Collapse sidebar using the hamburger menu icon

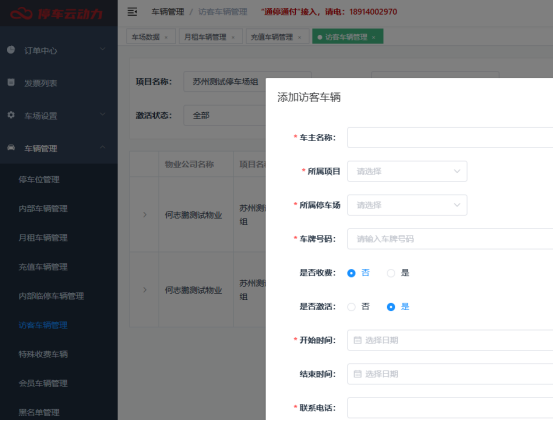(x=132, y=12)
